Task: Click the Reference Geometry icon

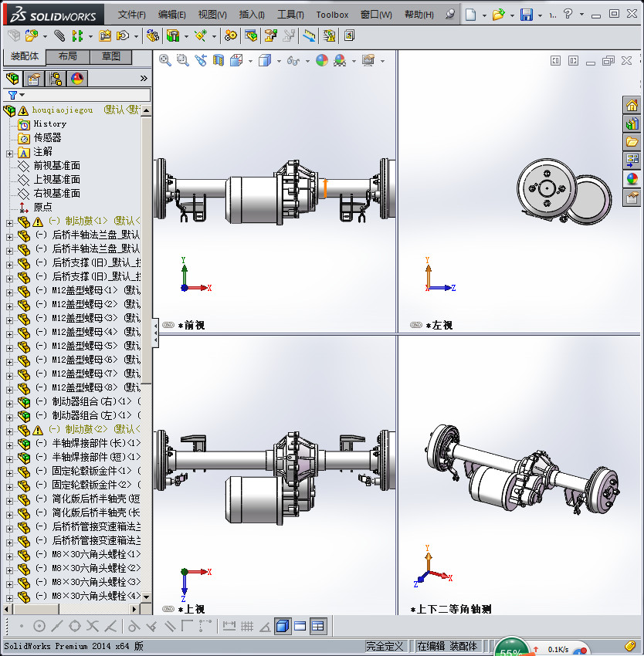Action: click(201, 36)
